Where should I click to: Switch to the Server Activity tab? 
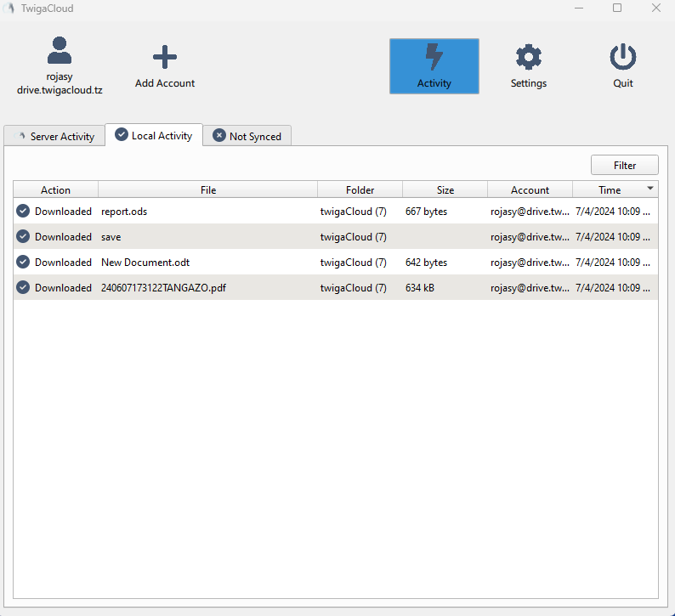[54, 136]
